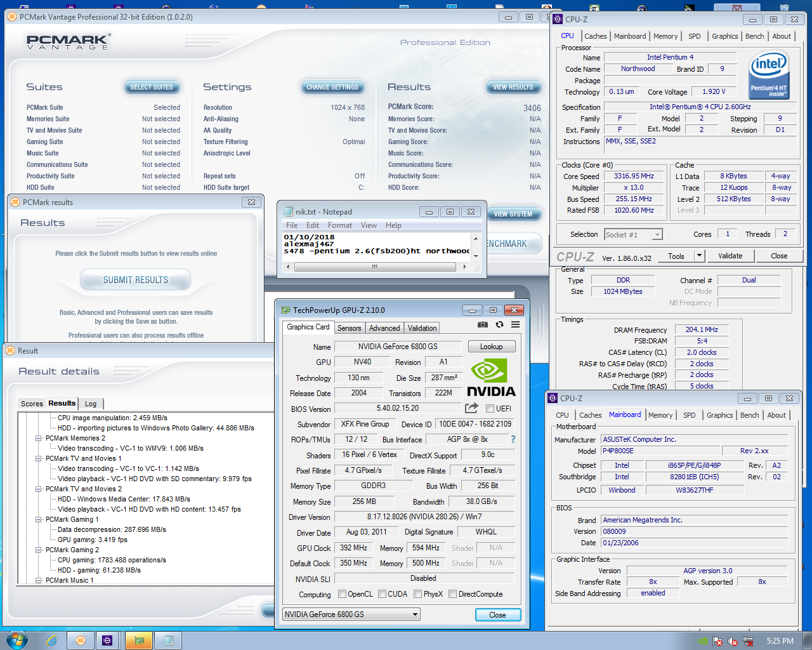This screenshot has height=650, width=812.
Task: Click the Lookup button in GPU-Z
Action: click(x=492, y=347)
